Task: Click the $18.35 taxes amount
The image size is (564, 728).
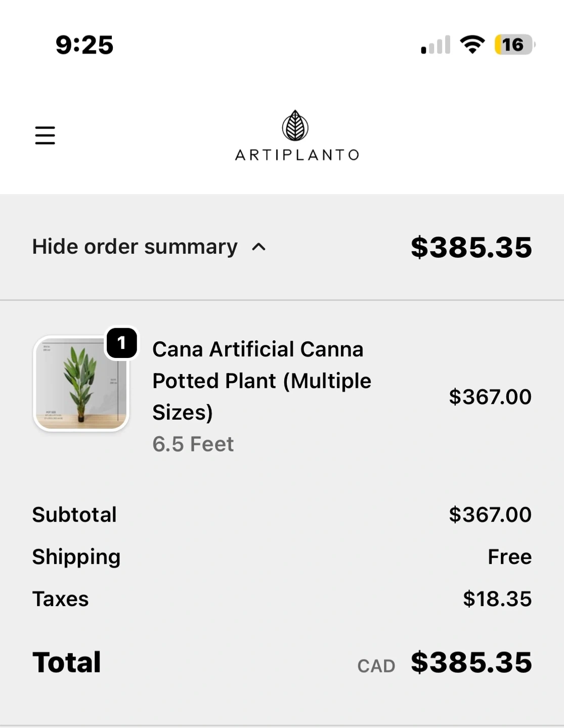Action: click(x=497, y=599)
